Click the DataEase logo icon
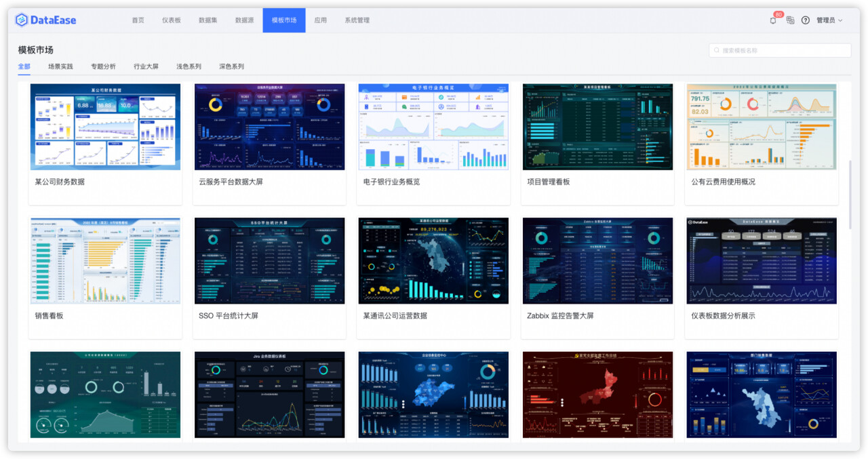868x459 pixels. pyautogui.click(x=22, y=20)
